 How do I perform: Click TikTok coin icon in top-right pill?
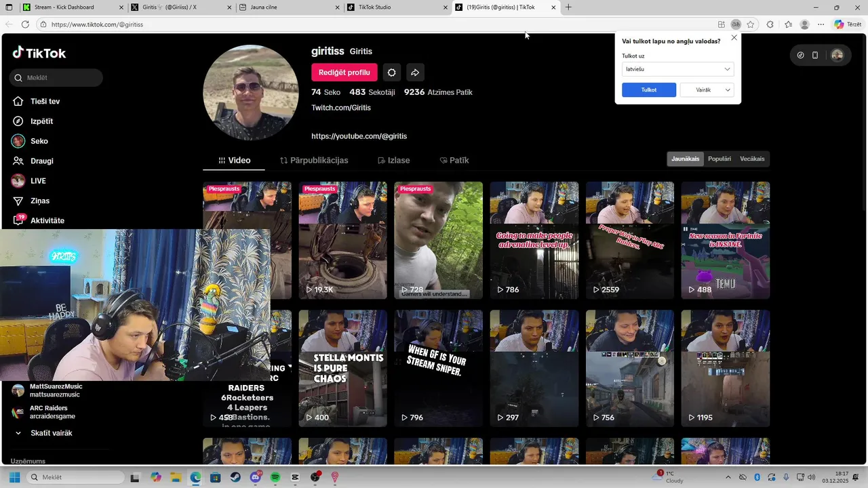point(800,56)
